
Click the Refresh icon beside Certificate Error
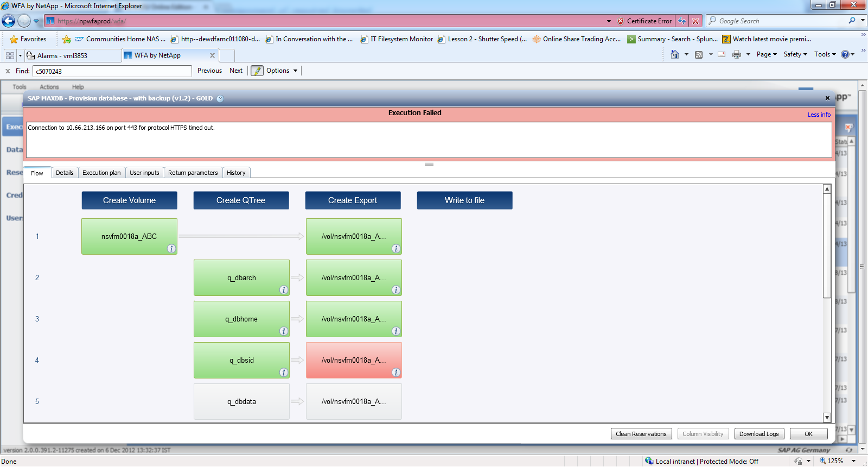(x=682, y=21)
